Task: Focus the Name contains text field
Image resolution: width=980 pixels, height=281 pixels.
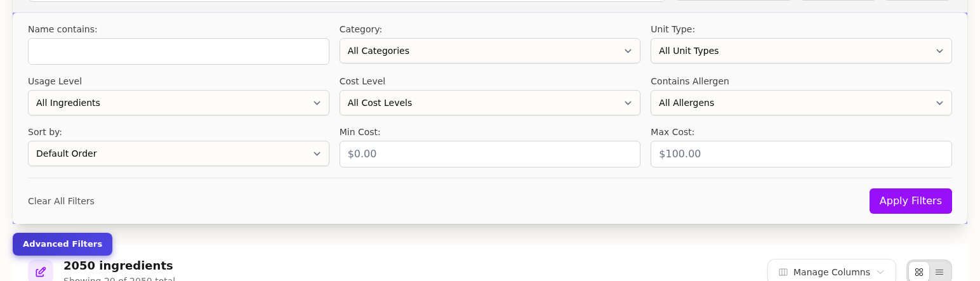Action: (x=178, y=51)
